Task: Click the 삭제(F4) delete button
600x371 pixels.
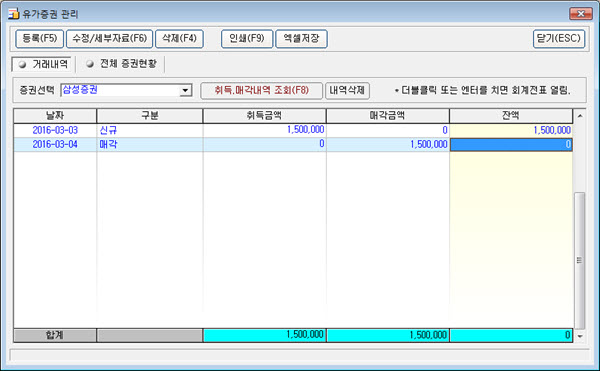Action: (x=179, y=39)
